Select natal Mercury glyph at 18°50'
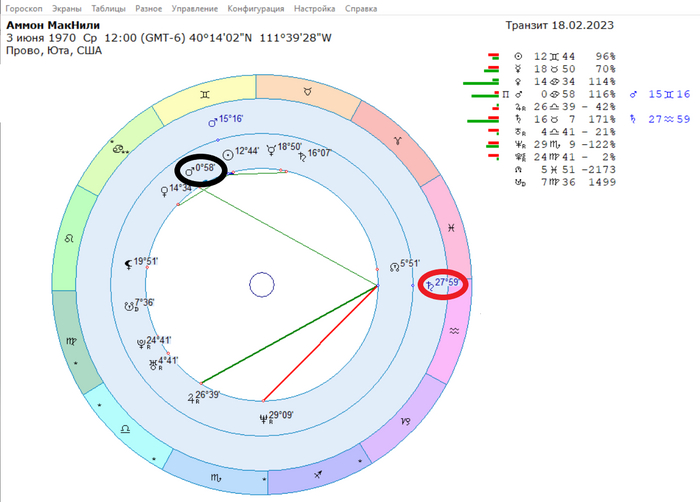 [x=271, y=151]
